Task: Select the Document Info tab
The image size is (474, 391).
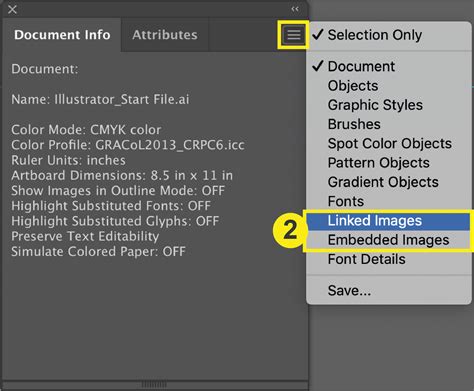Action: pyautogui.click(x=62, y=35)
